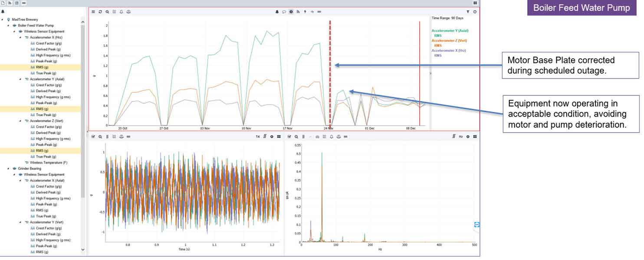Click the bell icon in the spectrum chart toolbar
The height and width of the screenshot is (260, 644).
coord(332,136)
